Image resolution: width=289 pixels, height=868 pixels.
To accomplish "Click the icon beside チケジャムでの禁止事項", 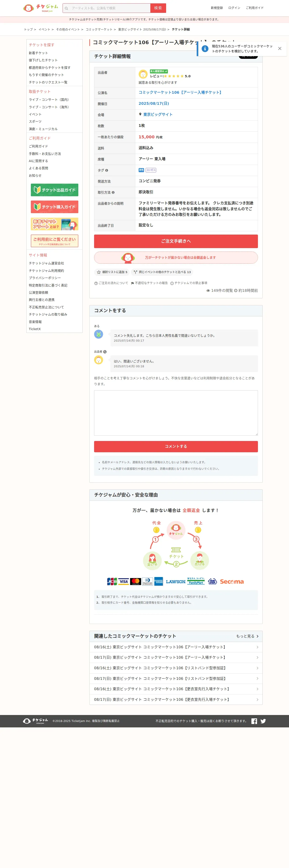I will pyautogui.click(x=172, y=283).
